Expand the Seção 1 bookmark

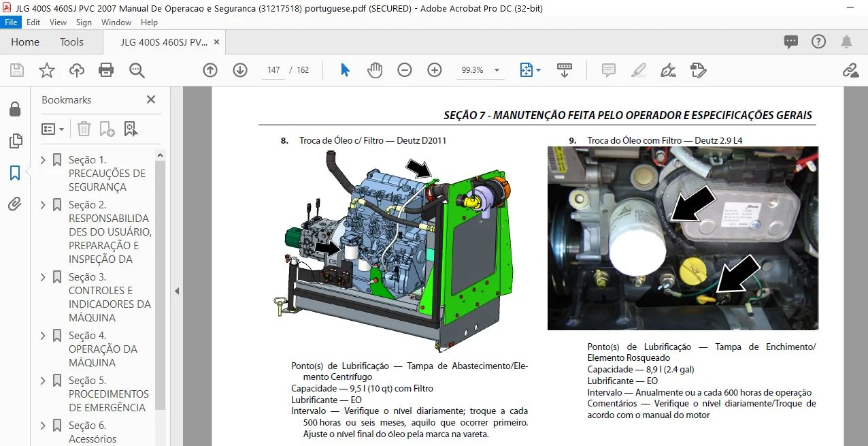pyautogui.click(x=43, y=160)
